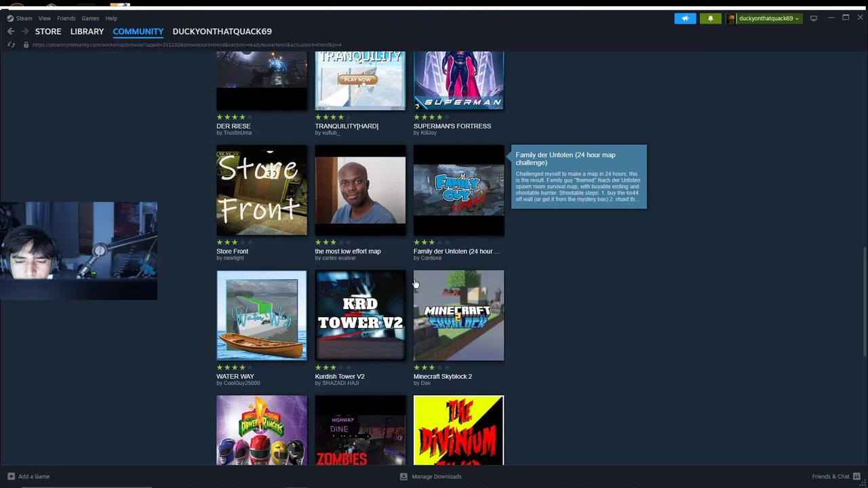Viewport: 868px width, 488px height.
Task: Click the Add a Game plus icon
Action: pyautogui.click(x=11, y=476)
